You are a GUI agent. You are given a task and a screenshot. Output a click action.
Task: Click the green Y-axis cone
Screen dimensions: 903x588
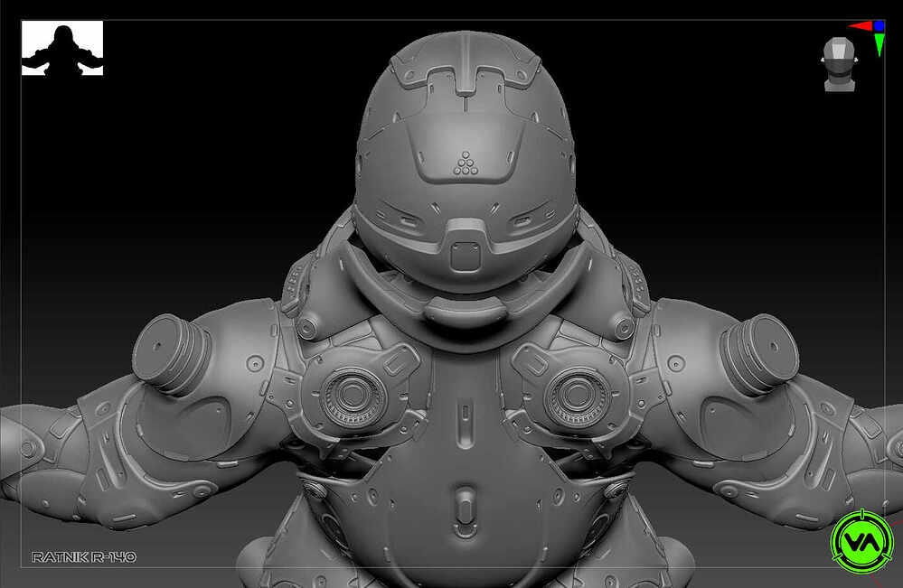tap(879, 45)
